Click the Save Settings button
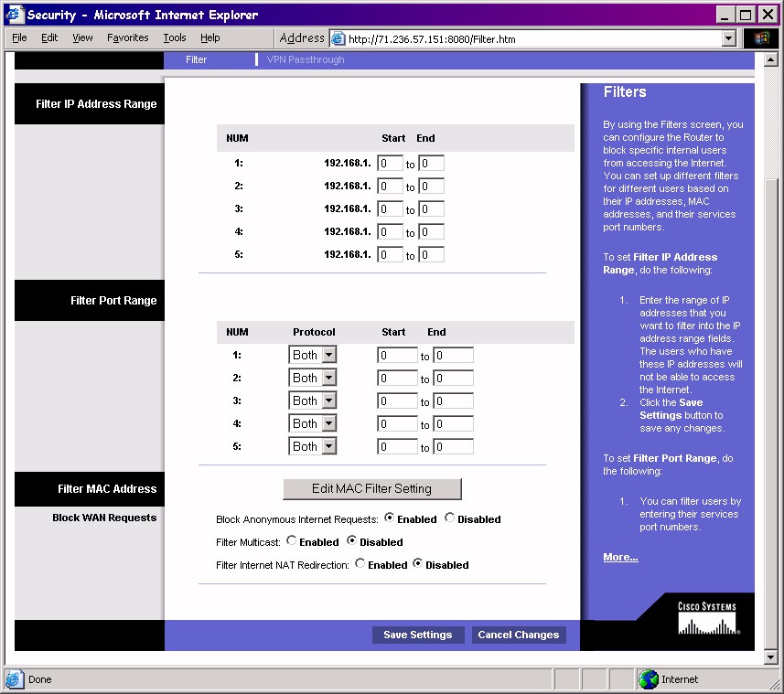Screen dimensions: 784x694 click(x=418, y=635)
